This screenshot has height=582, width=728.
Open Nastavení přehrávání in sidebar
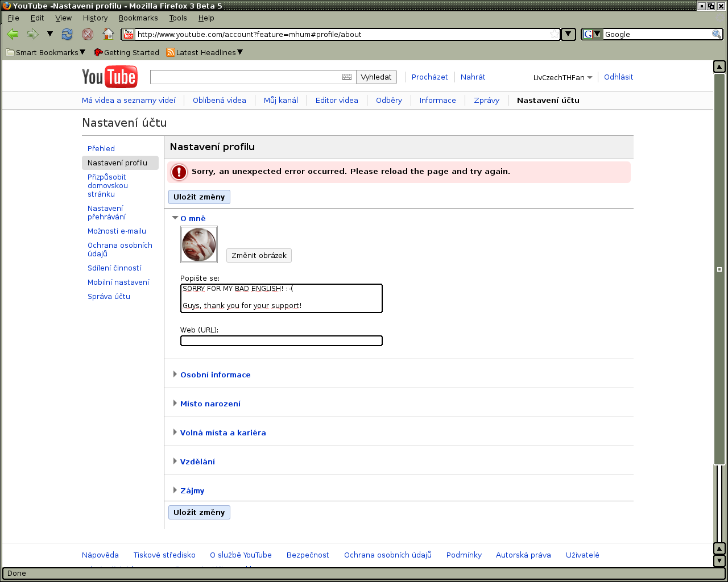pyautogui.click(x=107, y=213)
